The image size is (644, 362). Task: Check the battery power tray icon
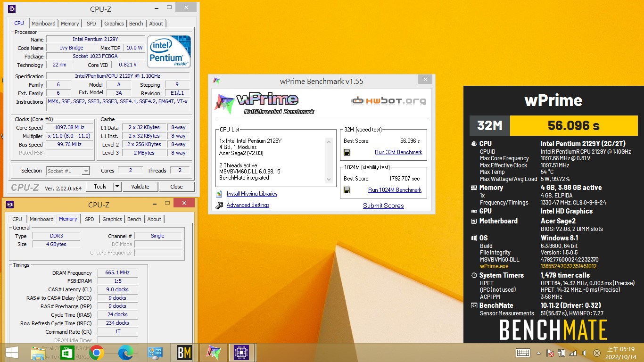pyautogui.click(x=561, y=353)
